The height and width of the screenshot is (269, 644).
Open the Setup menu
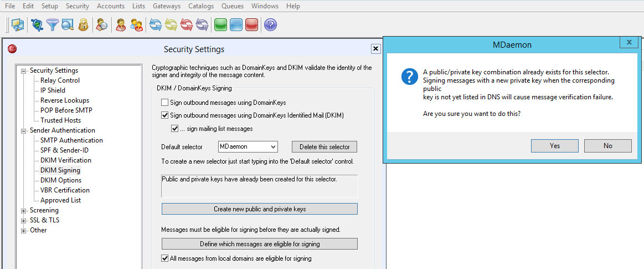[x=50, y=6]
